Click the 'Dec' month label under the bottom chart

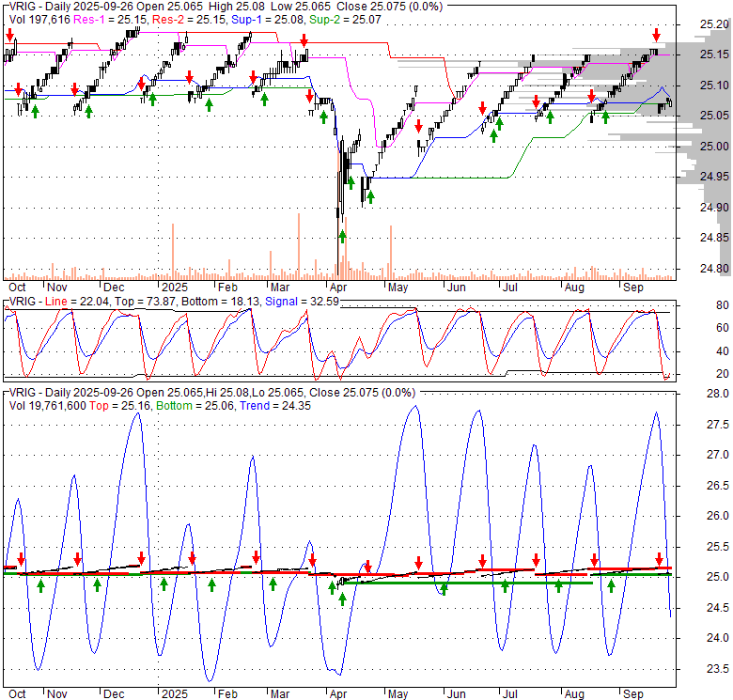click(x=114, y=694)
